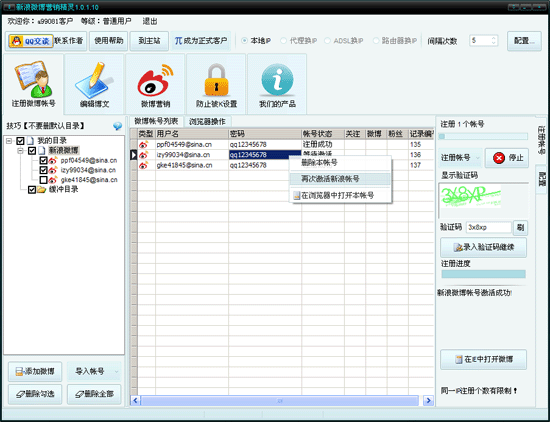Image resolution: width=550 pixels, height=422 pixels.
Task: Click the red 停止 stop button
Action: [507, 158]
